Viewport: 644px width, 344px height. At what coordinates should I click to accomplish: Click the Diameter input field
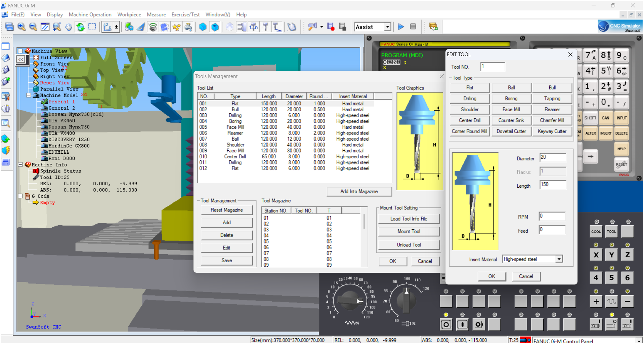[x=553, y=157]
